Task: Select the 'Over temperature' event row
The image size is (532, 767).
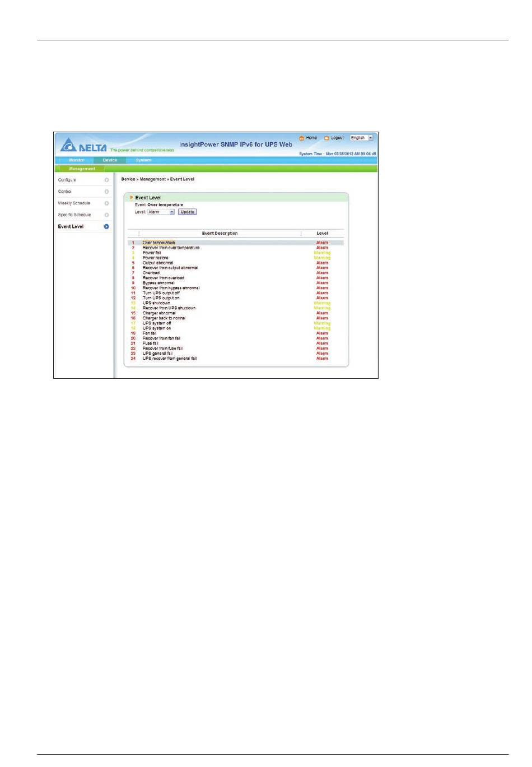Action: (x=236, y=243)
